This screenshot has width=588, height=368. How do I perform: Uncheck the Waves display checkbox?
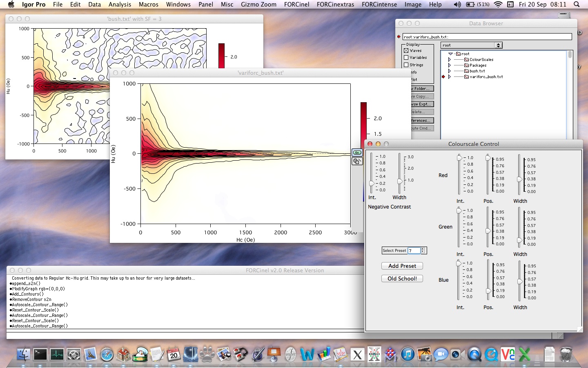click(x=406, y=51)
